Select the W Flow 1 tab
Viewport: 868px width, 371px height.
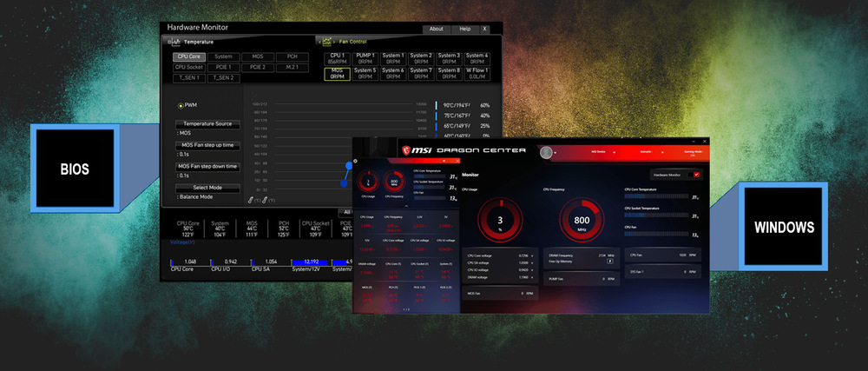[x=477, y=74]
